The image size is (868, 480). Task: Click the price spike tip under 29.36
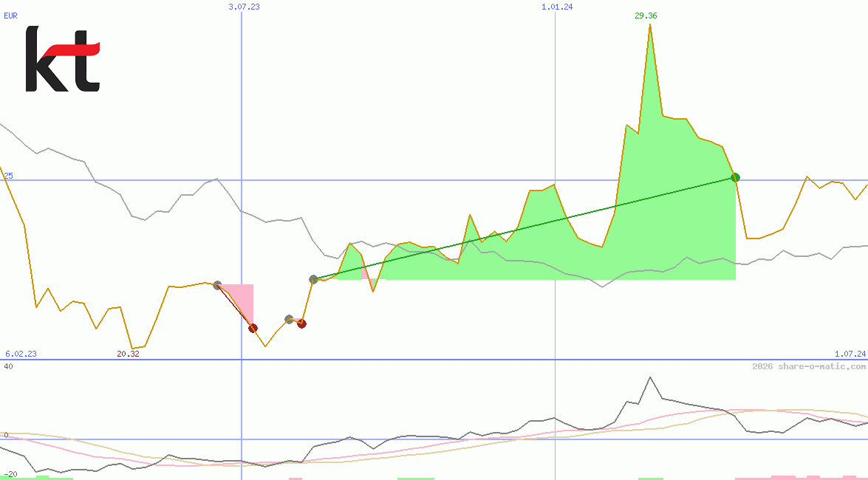point(650,25)
